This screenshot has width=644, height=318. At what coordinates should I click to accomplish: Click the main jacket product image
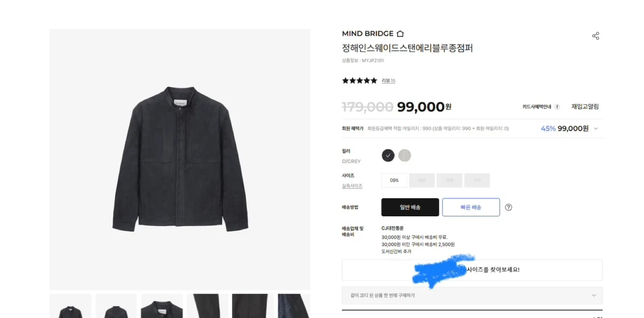coord(180,159)
